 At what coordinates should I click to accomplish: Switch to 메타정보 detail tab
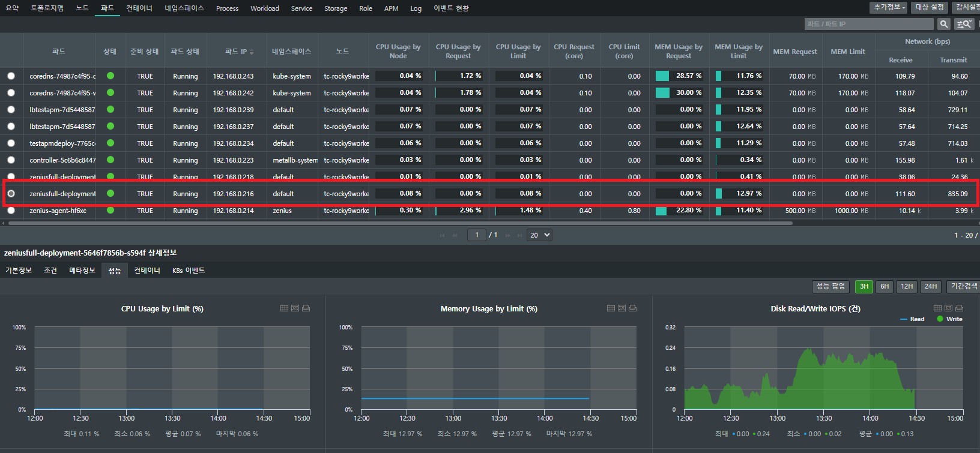click(82, 271)
